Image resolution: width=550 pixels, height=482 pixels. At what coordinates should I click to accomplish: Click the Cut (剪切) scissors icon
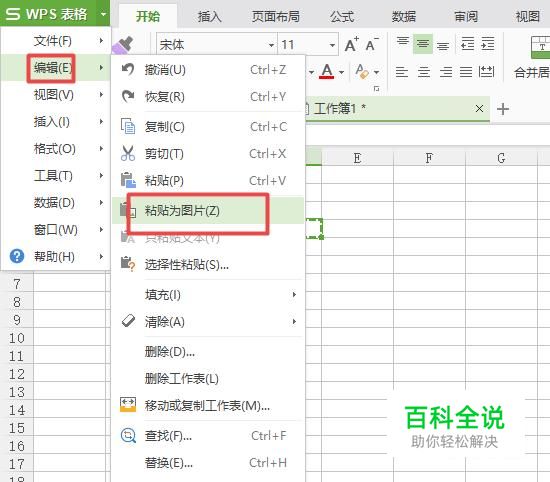[x=128, y=153]
